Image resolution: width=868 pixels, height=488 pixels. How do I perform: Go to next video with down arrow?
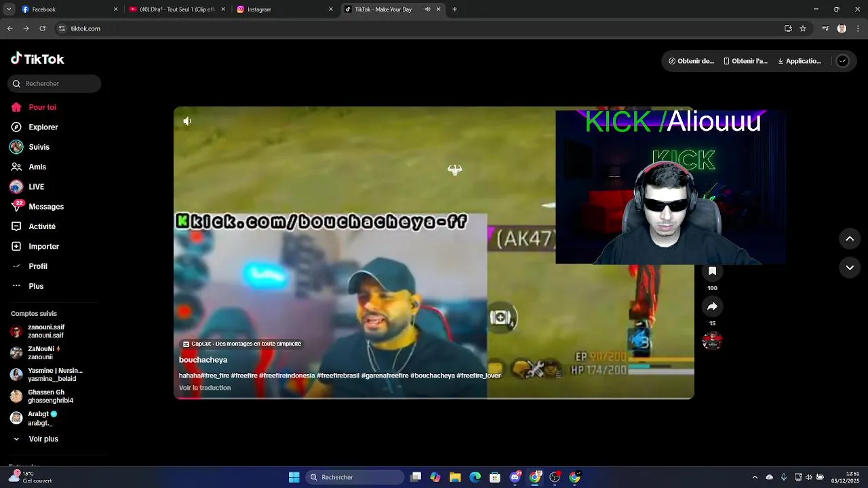[850, 268]
